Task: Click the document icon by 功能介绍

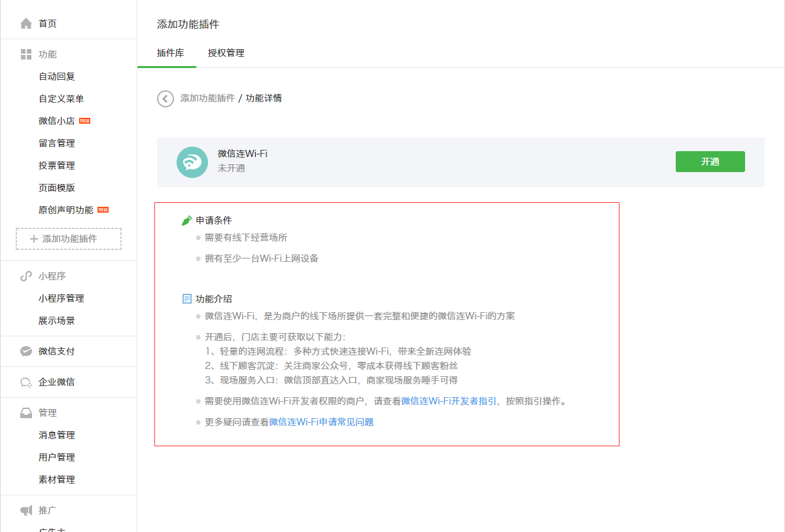Action: (x=186, y=299)
